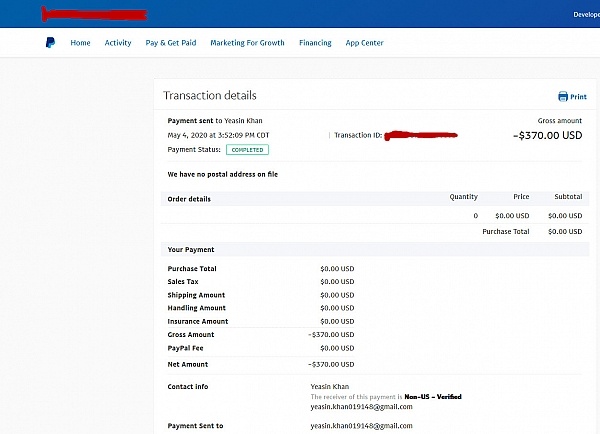
Task: Click the Your Payment section header
Action: point(191,249)
